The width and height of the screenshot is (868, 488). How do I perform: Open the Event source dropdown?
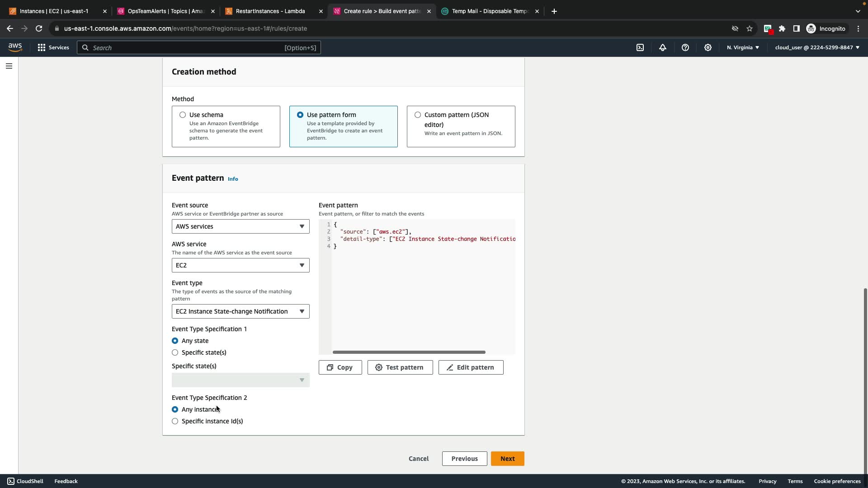[x=241, y=226]
